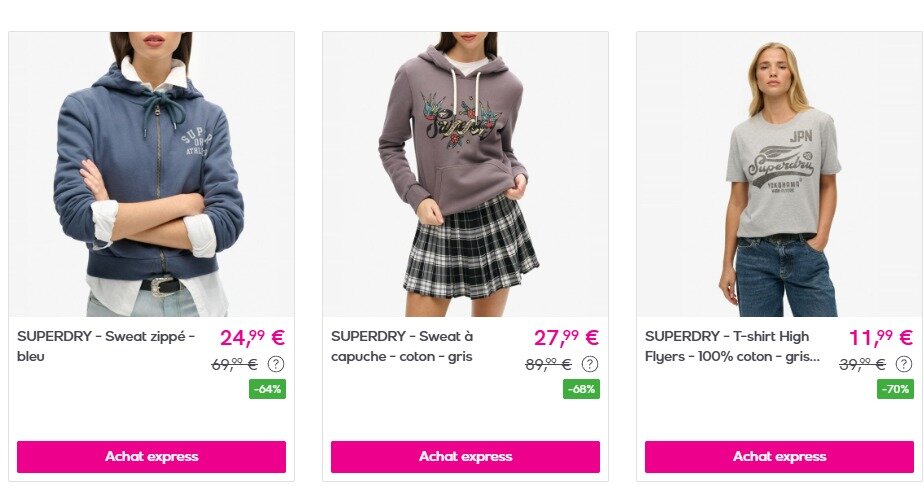Click the price info icon beside 39,99 €

(904, 364)
